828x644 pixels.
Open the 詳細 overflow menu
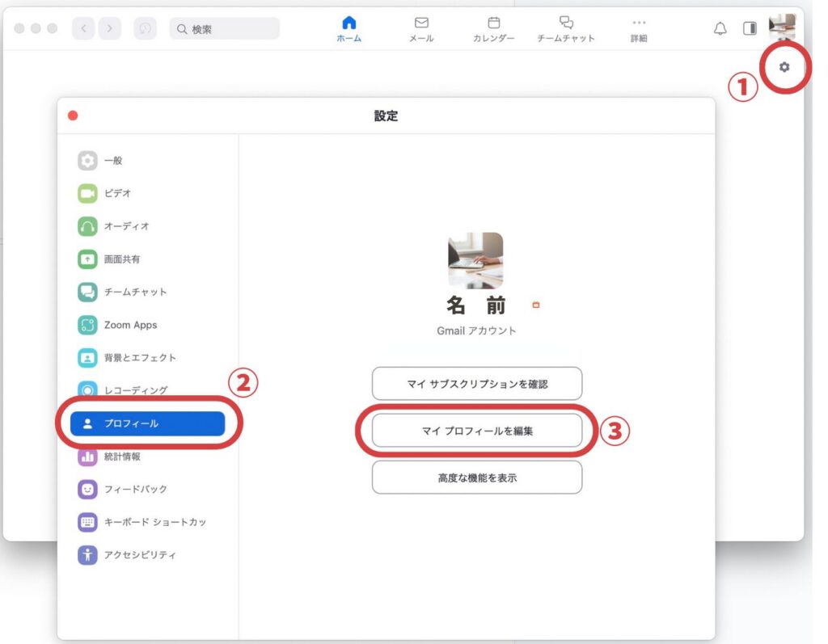pyautogui.click(x=639, y=29)
